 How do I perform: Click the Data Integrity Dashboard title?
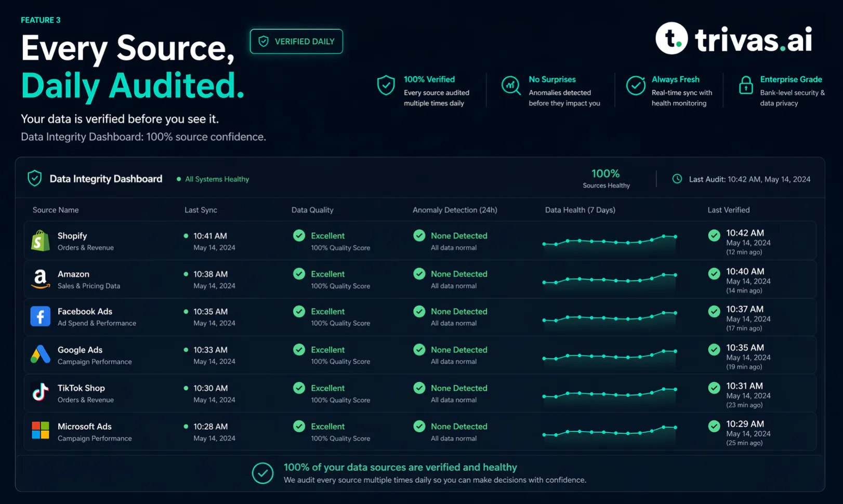click(x=106, y=179)
